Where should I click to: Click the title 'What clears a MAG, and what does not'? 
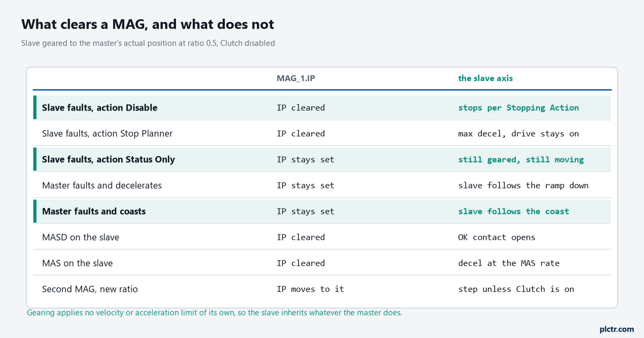[148, 24]
